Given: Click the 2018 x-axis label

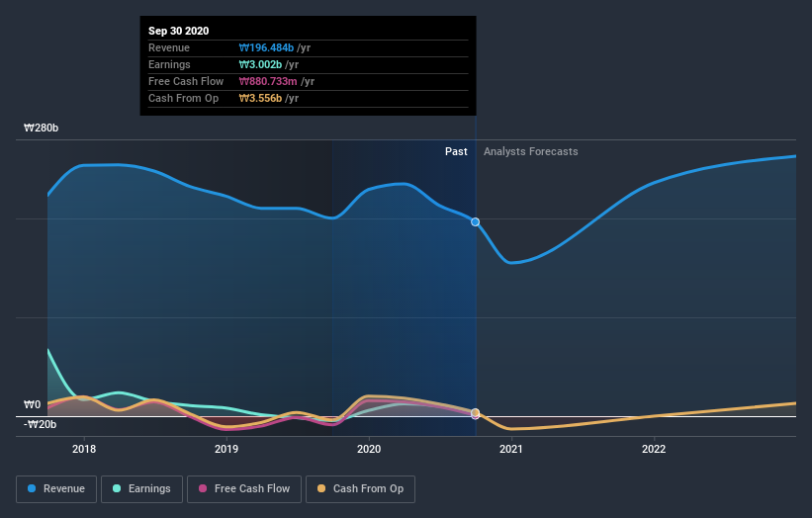Looking at the screenshot, I should pyautogui.click(x=84, y=449).
